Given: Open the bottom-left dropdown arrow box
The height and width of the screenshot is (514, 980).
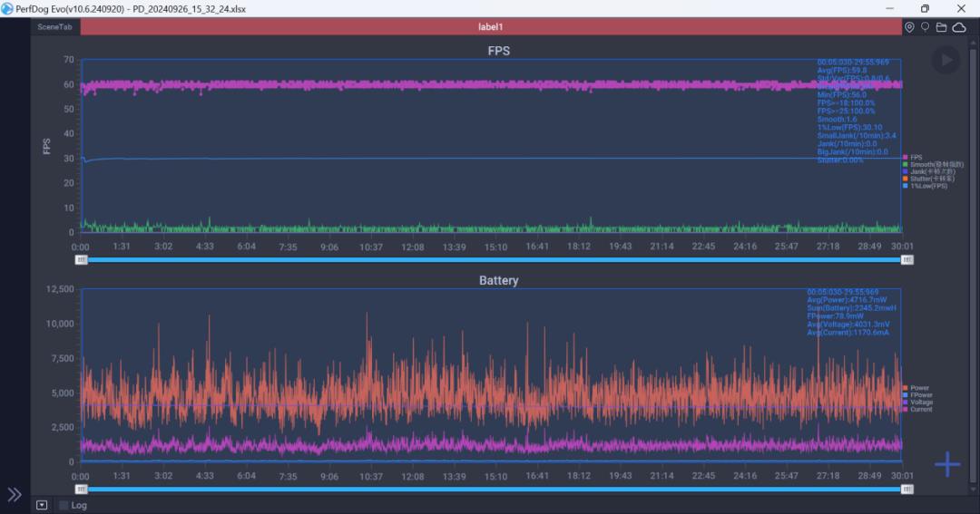Looking at the screenshot, I should click(42, 505).
